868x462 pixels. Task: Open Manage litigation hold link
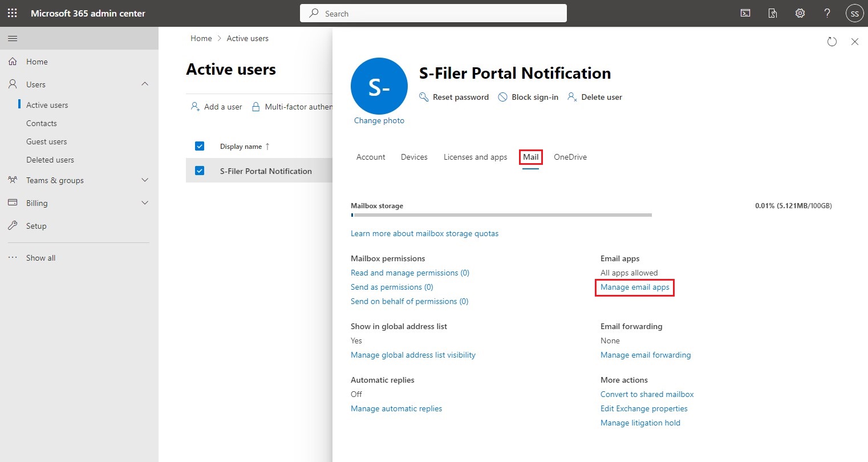click(640, 423)
